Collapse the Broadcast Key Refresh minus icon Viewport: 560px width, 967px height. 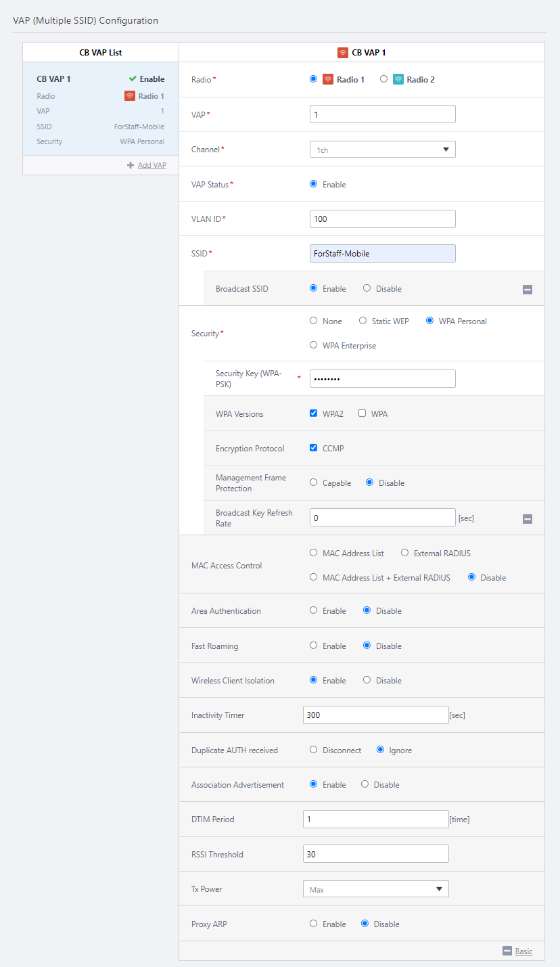tap(528, 519)
